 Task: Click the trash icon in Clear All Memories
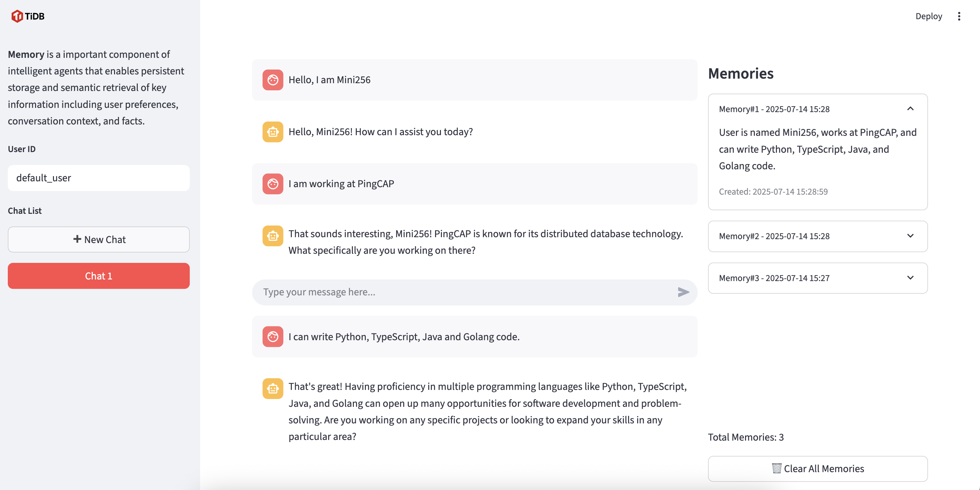tap(777, 468)
